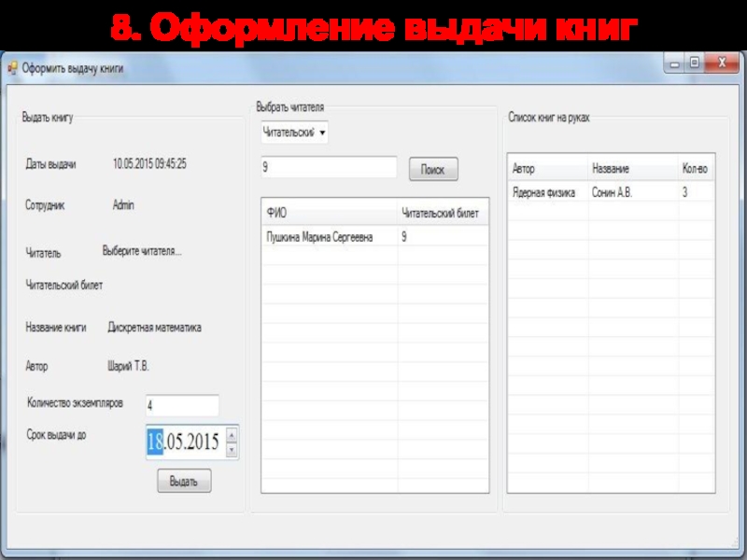Open the Читательский search type dropdown
Viewport: 747px width, 560px height.
(x=294, y=133)
